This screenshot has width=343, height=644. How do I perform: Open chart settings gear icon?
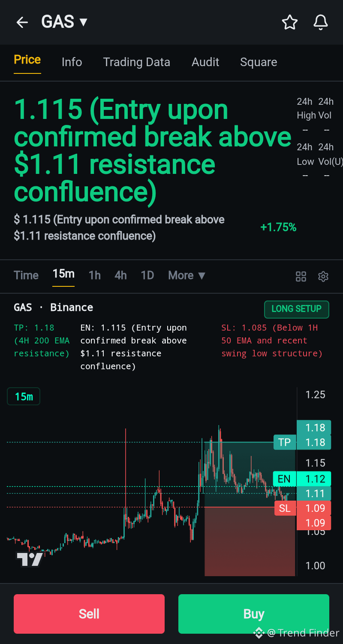pos(323,276)
